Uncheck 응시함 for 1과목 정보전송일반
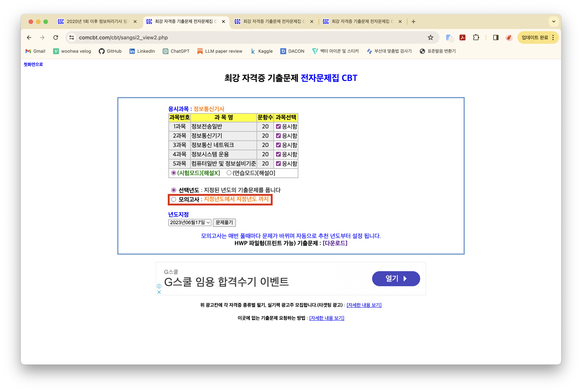 coord(278,127)
